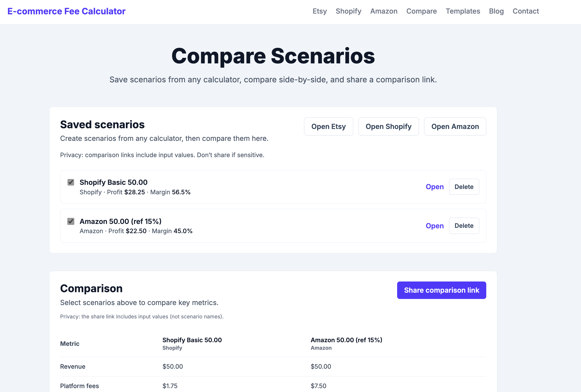Click the Open Amazon button
581x392 pixels.
455,127
